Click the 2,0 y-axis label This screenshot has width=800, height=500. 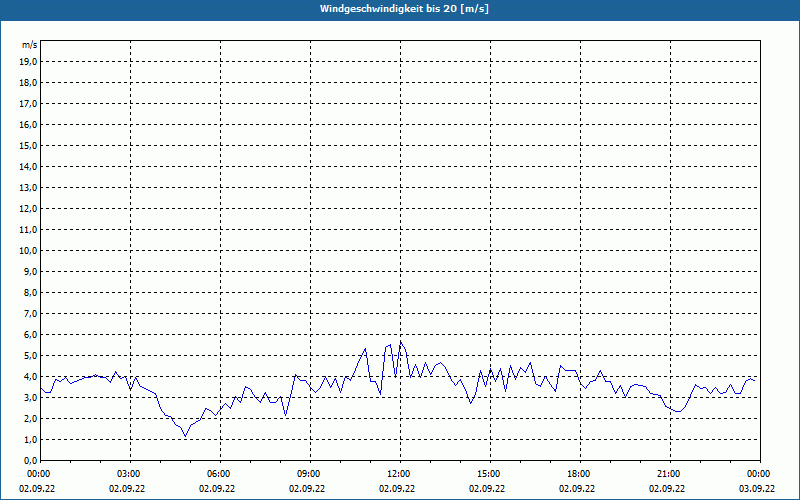(x=31, y=418)
